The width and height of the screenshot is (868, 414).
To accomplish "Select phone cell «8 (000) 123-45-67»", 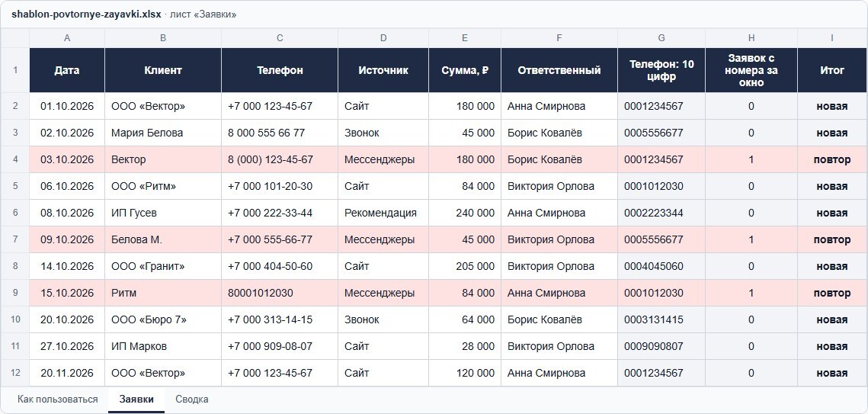I will tap(280, 159).
